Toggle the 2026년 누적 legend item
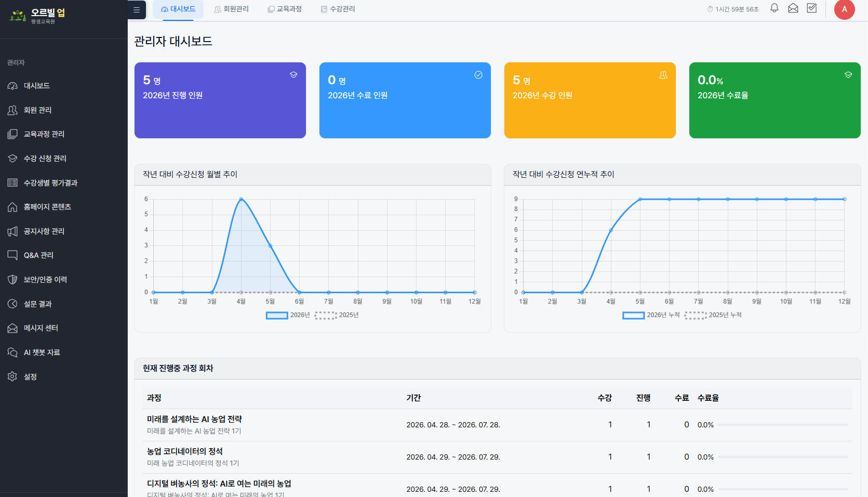The height and width of the screenshot is (497, 868). pyautogui.click(x=651, y=315)
